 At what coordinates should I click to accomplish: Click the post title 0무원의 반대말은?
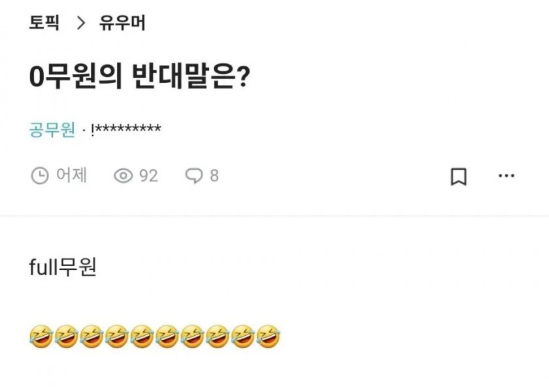(140, 77)
